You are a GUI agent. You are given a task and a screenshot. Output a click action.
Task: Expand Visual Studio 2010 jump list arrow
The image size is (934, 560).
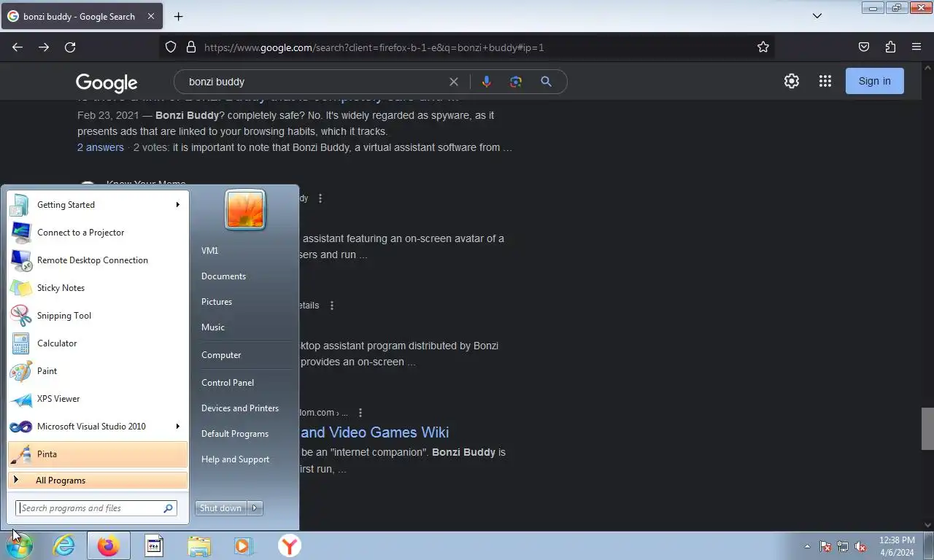pyautogui.click(x=177, y=427)
